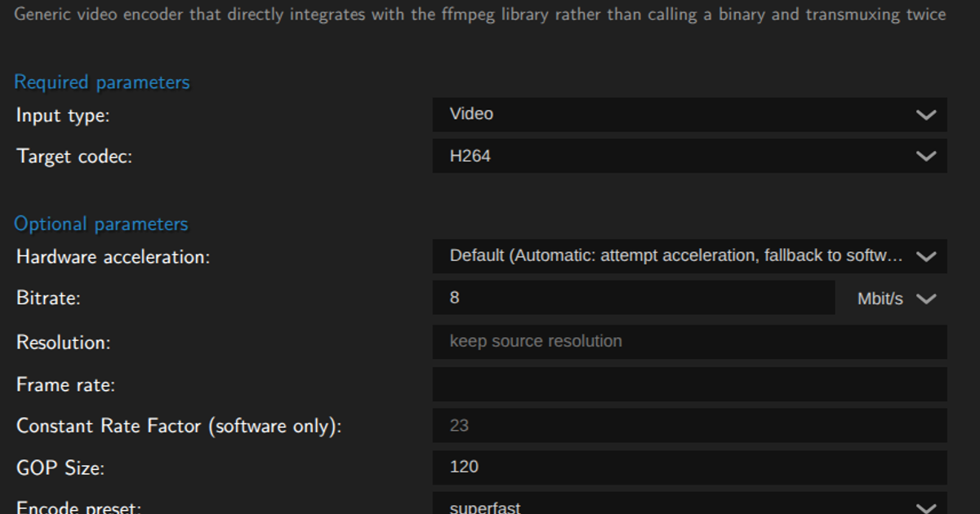
Task: Click the chevron next to Mbit/s
Action: click(x=925, y=299)
